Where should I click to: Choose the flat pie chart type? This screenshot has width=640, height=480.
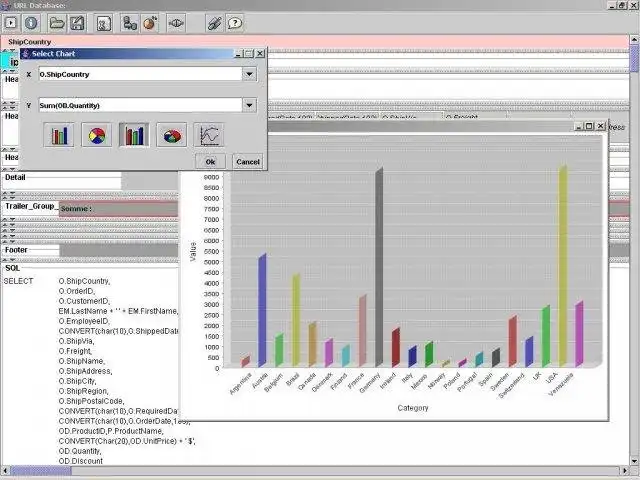[97, 135]
